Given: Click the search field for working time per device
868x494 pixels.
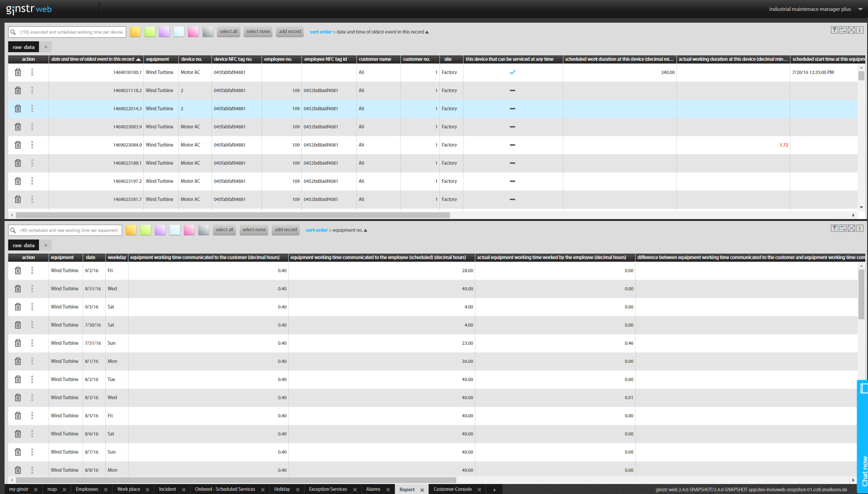Looking at the screenshot, I should click(x=72, y=32).
